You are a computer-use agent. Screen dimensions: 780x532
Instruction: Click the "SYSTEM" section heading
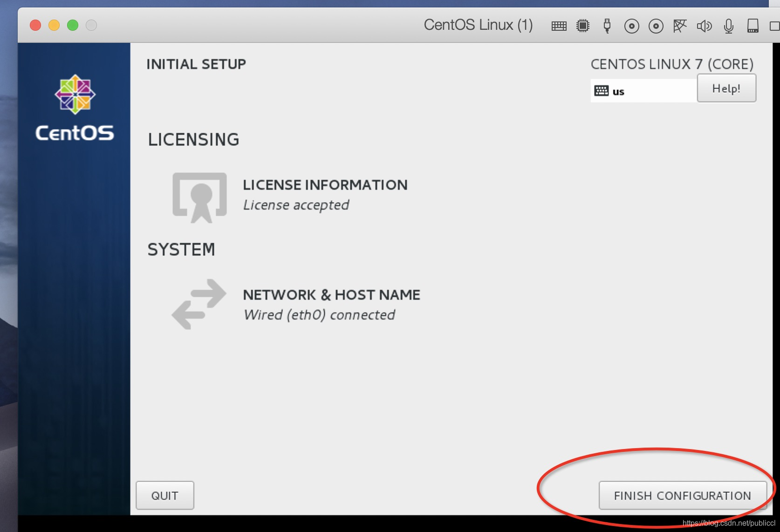181,250
